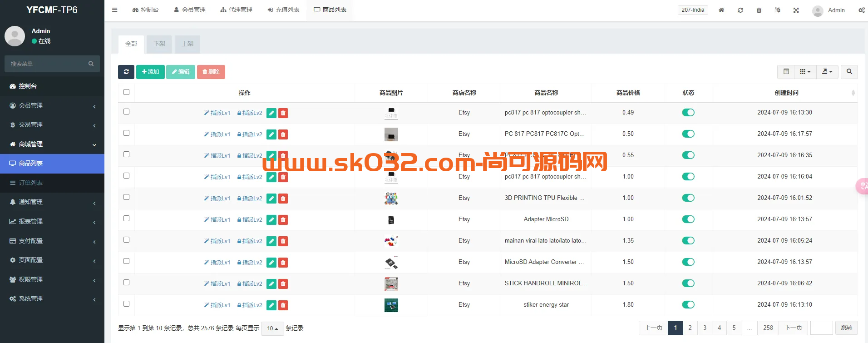868x343 pixels.
Task: Toggle status switch for 3D PRINTING TPU row
Action: (x=688, y=198)
